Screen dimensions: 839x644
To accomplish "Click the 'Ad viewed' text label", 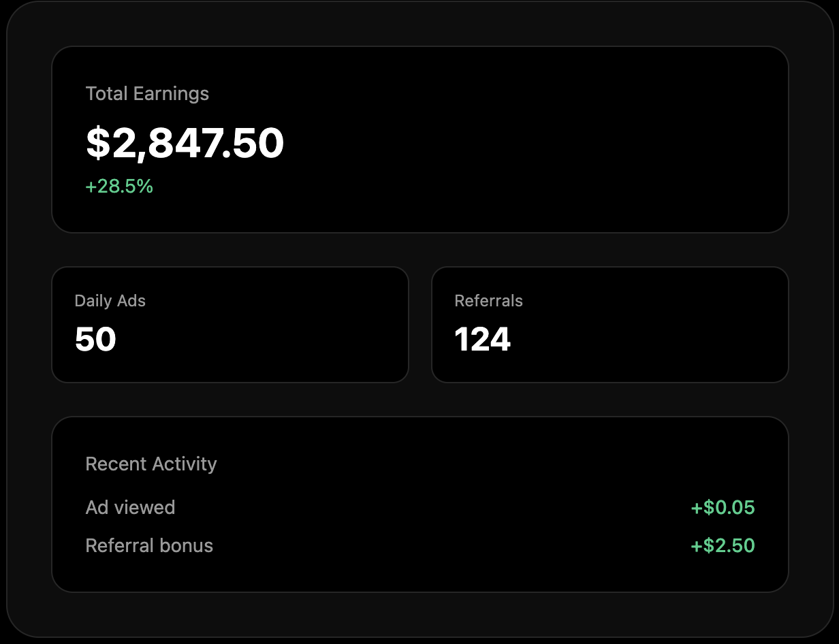I will [x=130, y=508].
